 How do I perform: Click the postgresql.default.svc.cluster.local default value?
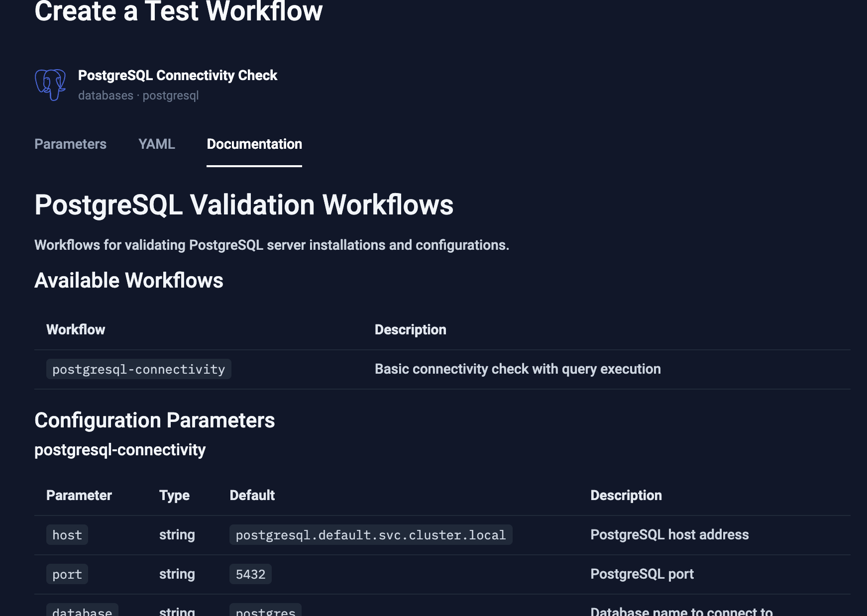click(x=370, y=534)
